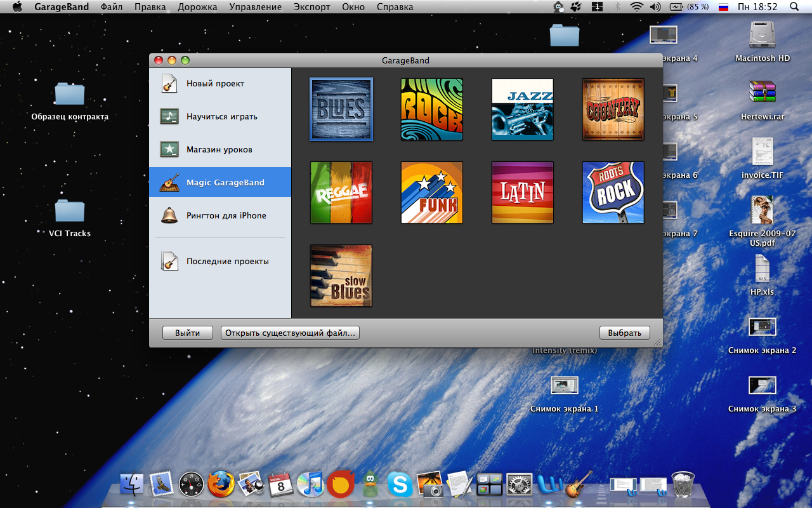The width and height of the screenshot is (812, 508).
Task: Open System Preferences gear in Dock
Action: (x=519, y=485)
